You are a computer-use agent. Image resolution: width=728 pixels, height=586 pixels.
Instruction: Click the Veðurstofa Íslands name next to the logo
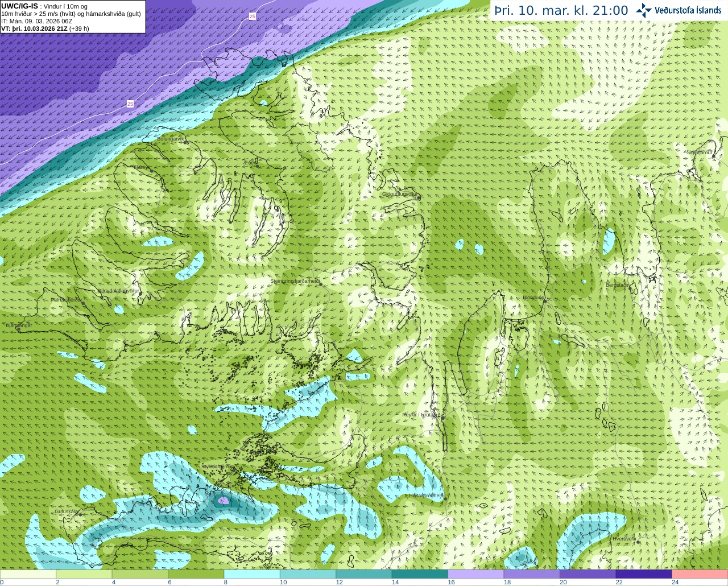click(688, 10)
